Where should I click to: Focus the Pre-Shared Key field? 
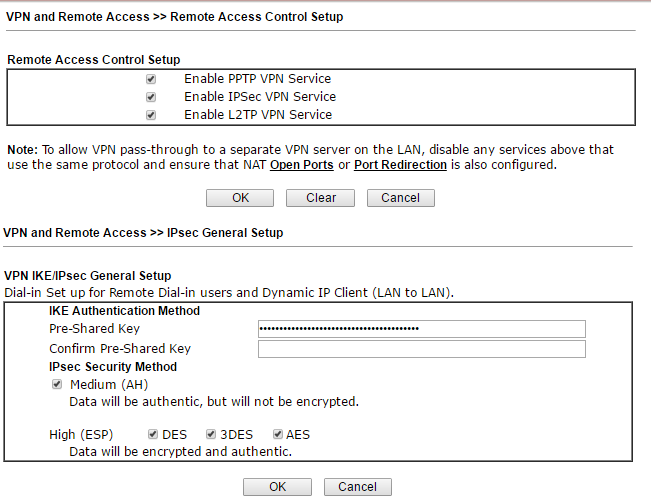pyautogui.click(x=421, y=329)
